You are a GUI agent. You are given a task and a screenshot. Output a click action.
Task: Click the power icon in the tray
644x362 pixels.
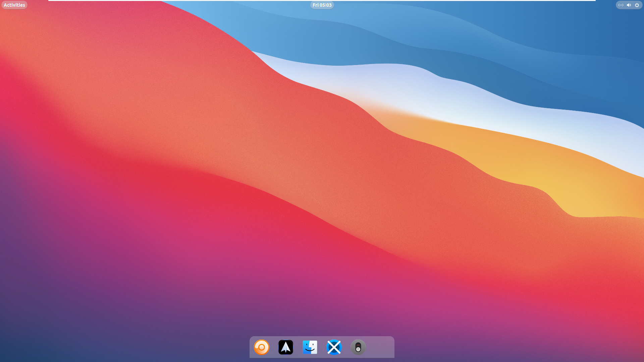pos(637,5)
